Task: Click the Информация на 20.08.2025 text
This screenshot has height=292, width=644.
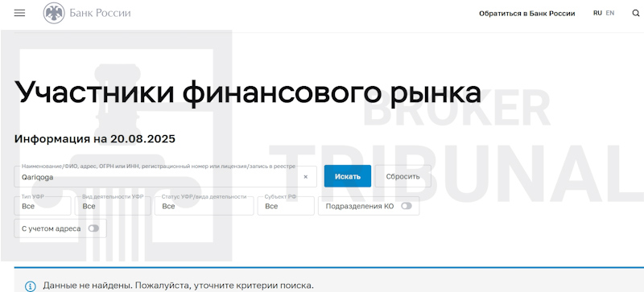Action: point(95,139)
